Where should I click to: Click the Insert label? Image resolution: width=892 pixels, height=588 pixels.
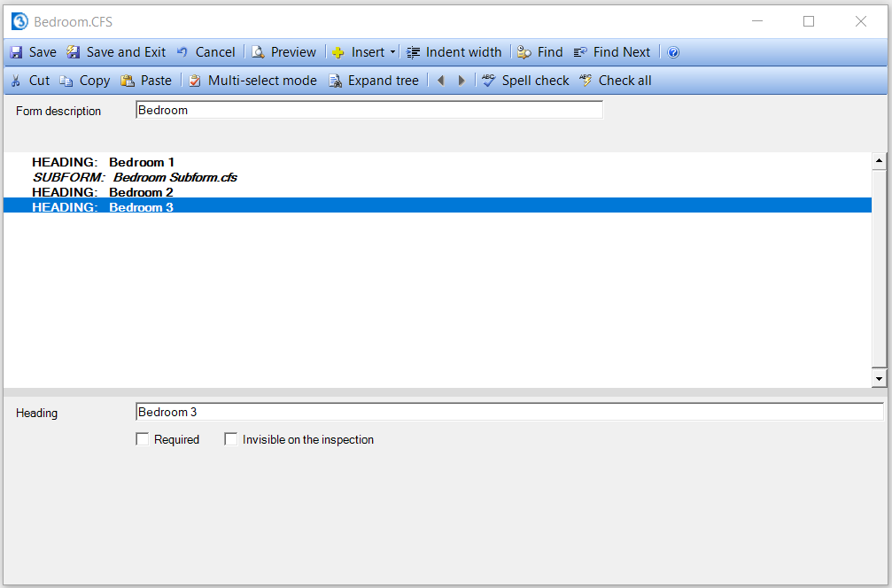[368, 52]
